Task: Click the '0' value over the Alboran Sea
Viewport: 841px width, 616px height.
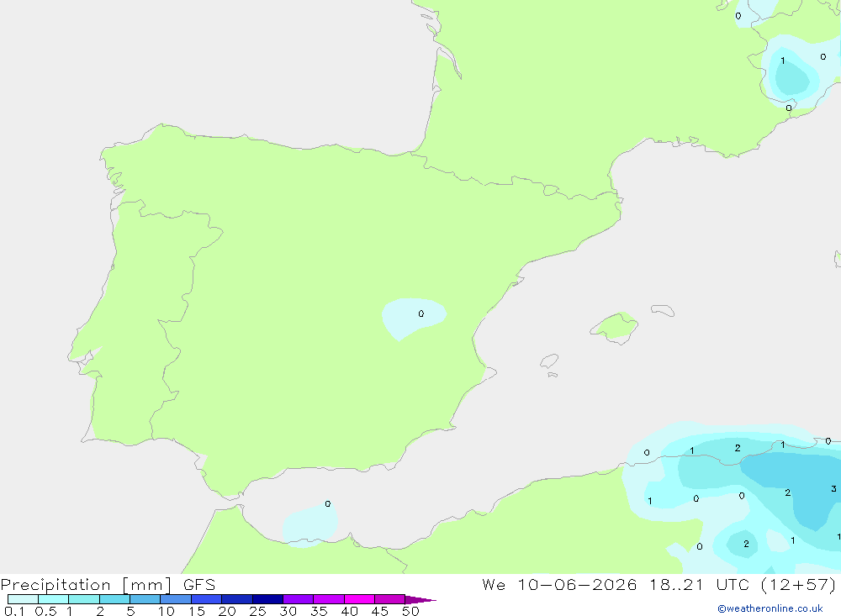Action: [328, 504]
